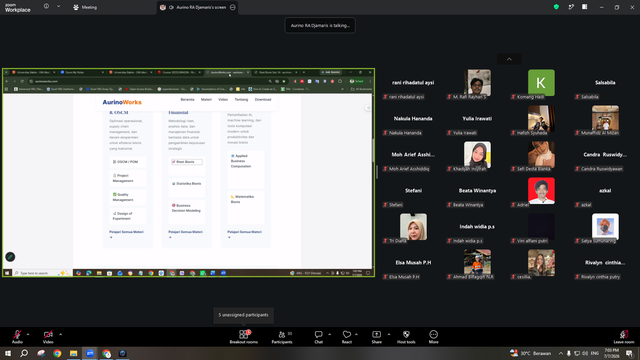Select Satya Simonang's avatar tile
This screenshot has width=640, height=360.
605,227
